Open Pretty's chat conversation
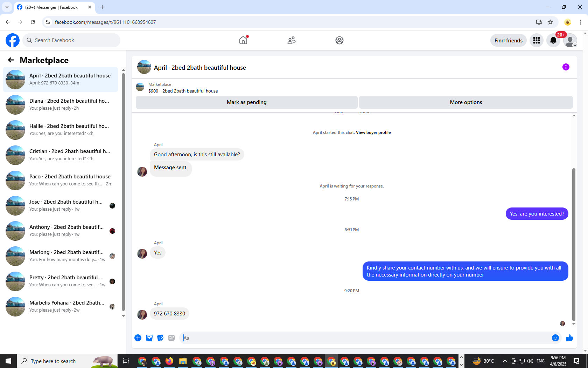Image resolution: width=588 pixels, height=368 pixels. tap(60, 281)
